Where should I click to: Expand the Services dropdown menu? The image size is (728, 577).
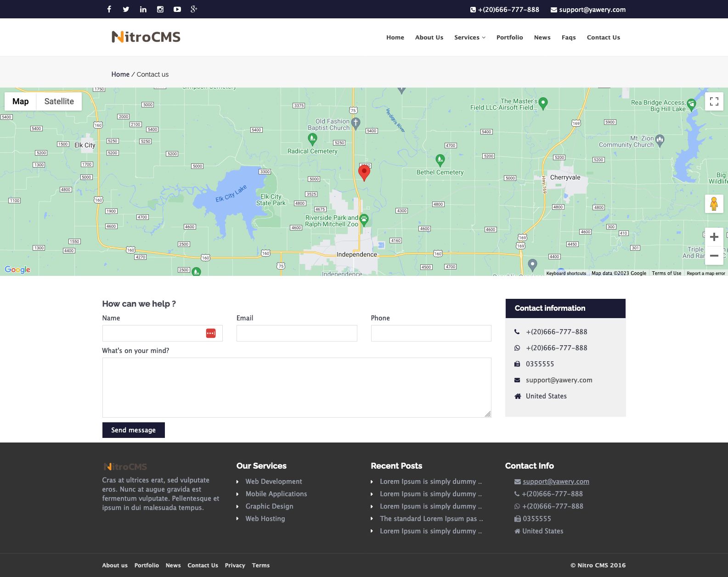click(x=470, y=38)
